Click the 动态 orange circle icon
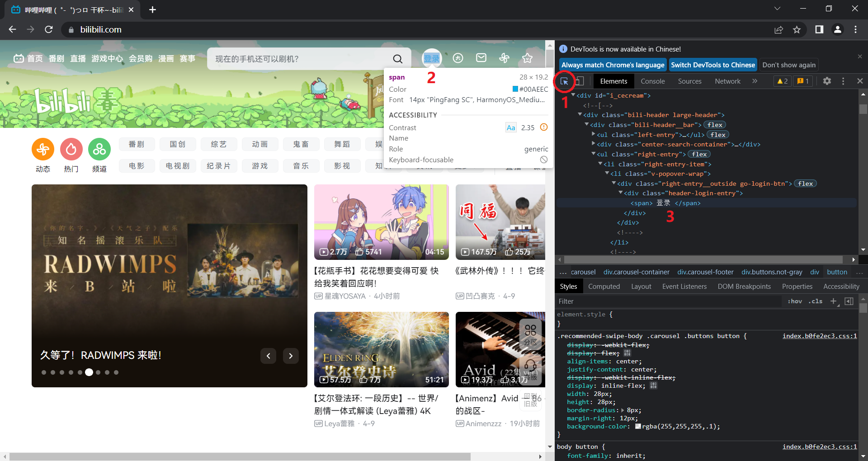 coord(43,149)
